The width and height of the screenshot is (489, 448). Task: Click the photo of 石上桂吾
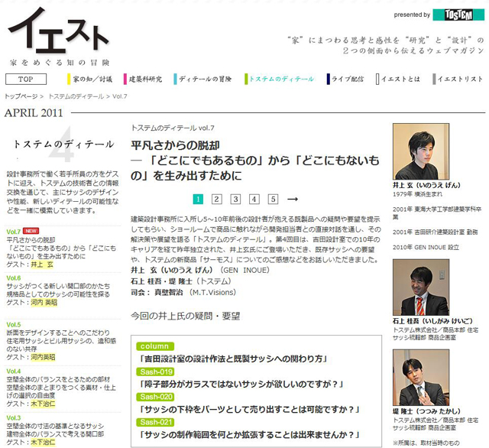[420, 287]
